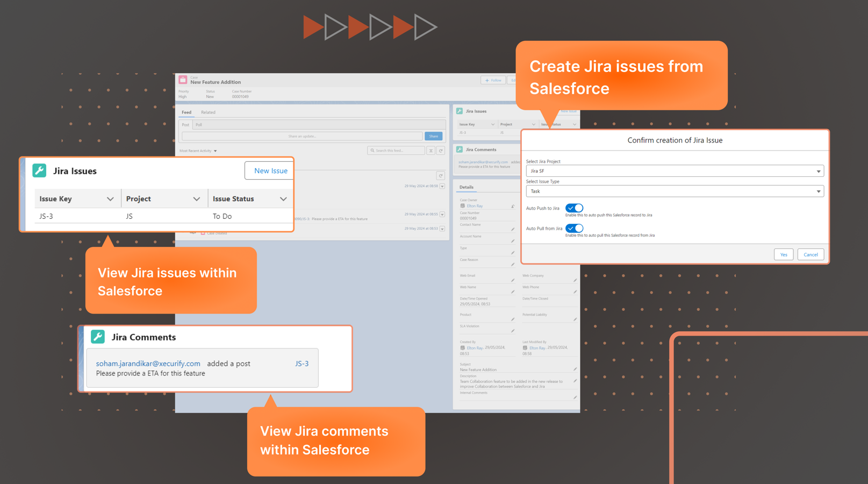Click the edit pencil for SLA Violation

(x=513, y=331)
